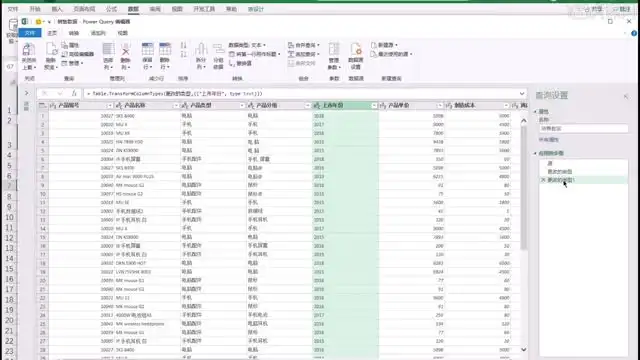Collapse the Applied Steps (应用的步骤) section
The width and height of the screenshot is (640, 360).
tap(535, 153)
